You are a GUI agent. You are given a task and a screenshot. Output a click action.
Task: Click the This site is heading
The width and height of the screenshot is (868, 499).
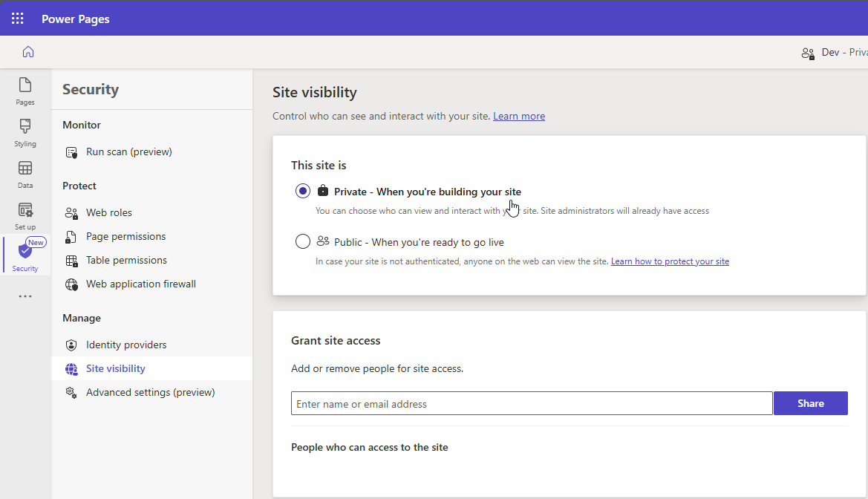tap(319, 166)
